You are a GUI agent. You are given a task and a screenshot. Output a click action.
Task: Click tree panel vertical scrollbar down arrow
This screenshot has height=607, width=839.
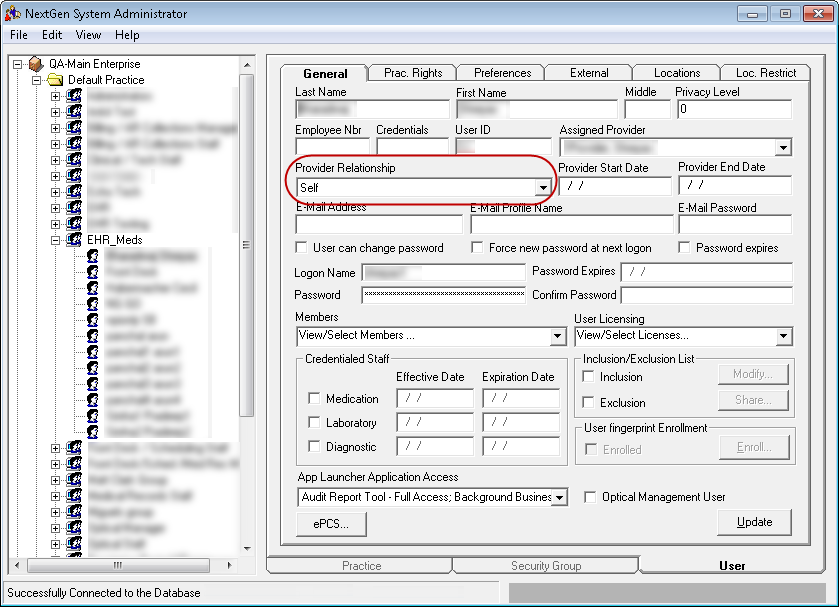(247, 549)
